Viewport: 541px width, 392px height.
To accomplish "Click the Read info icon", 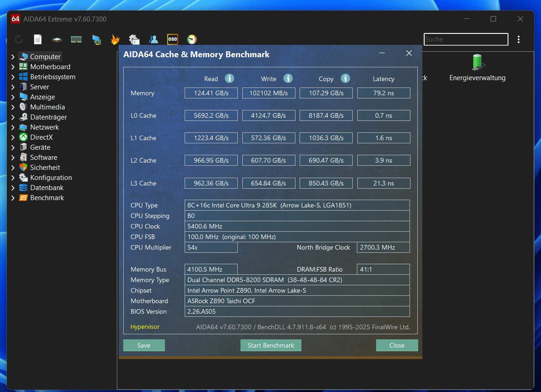I will coord(230,78).
